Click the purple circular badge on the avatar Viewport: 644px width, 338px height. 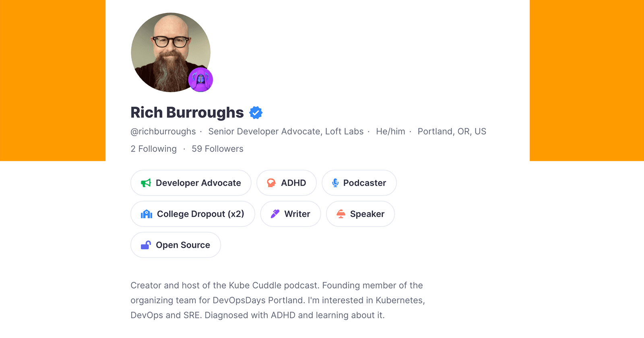click(200, 80)
